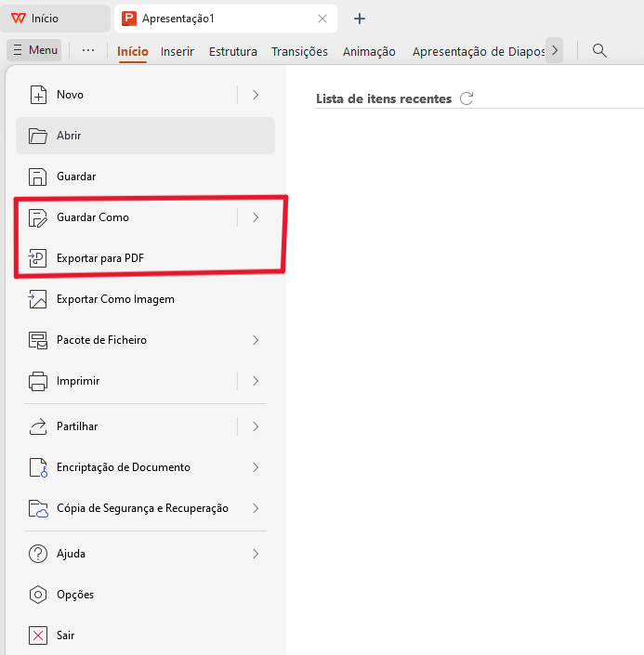Switch to the Transições ribbon tab

coord(299,51)
